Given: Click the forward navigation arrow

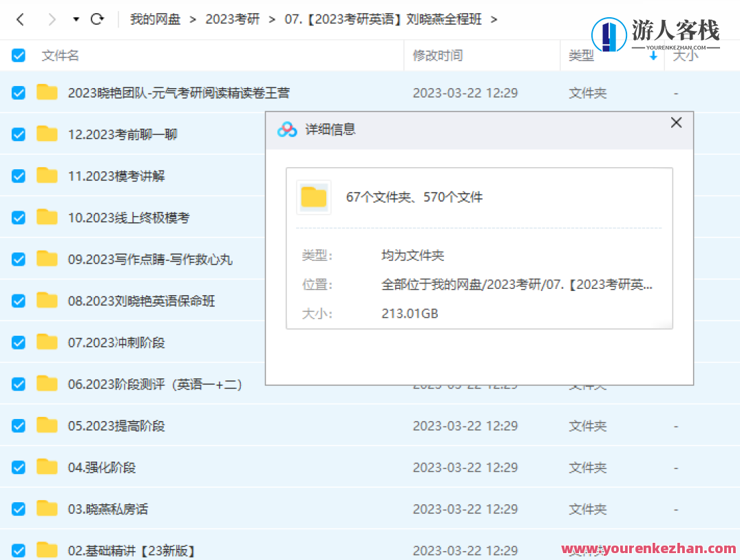Looking at the screenshot, I should 52,19.
